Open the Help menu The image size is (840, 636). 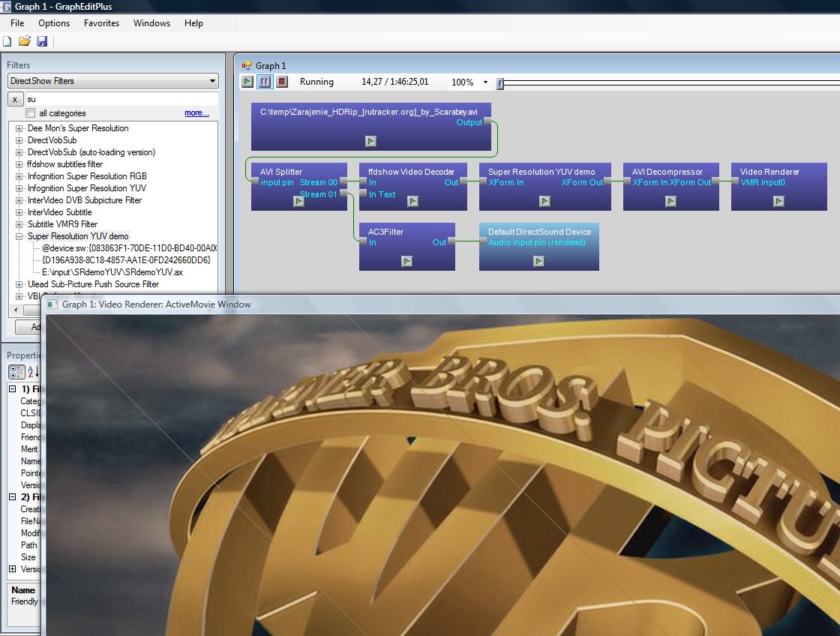click(x=193, y=23)
